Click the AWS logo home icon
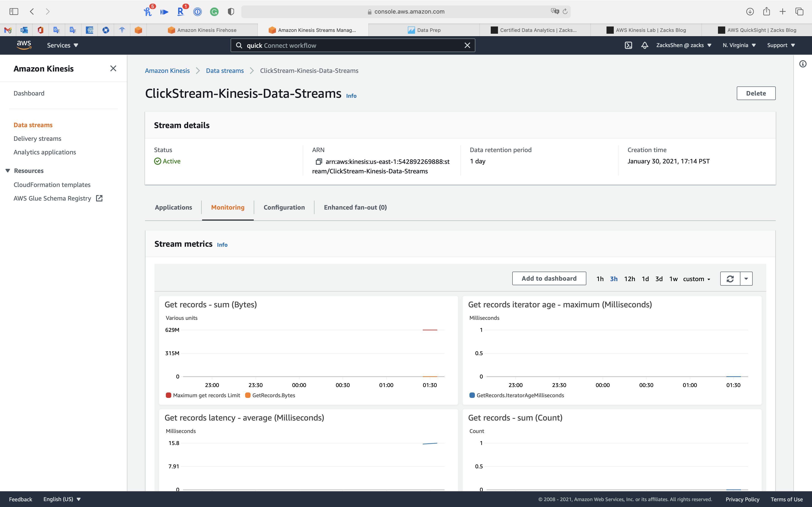The height and width of the screenshot is (507, 812). click(24, 45)
